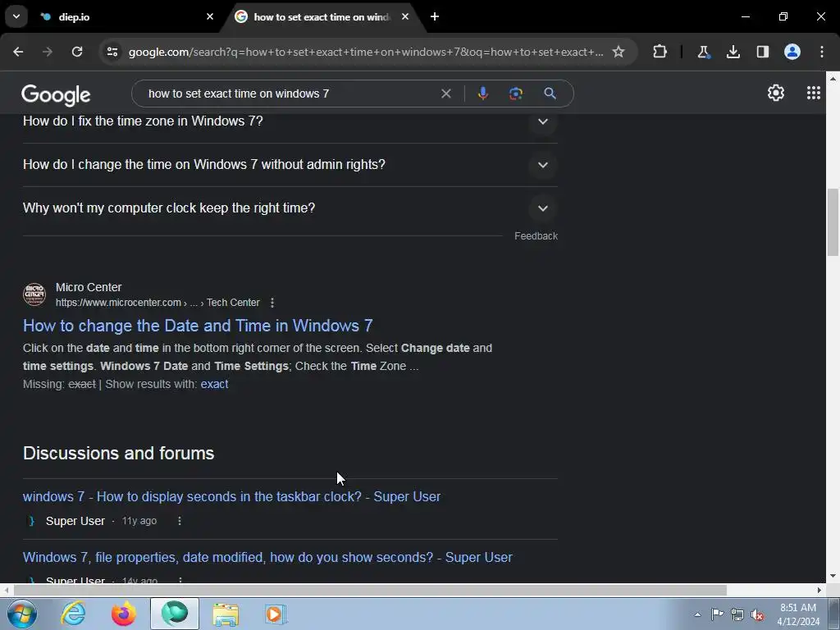Bookmark this page with the star icon

tap(619, 52)
